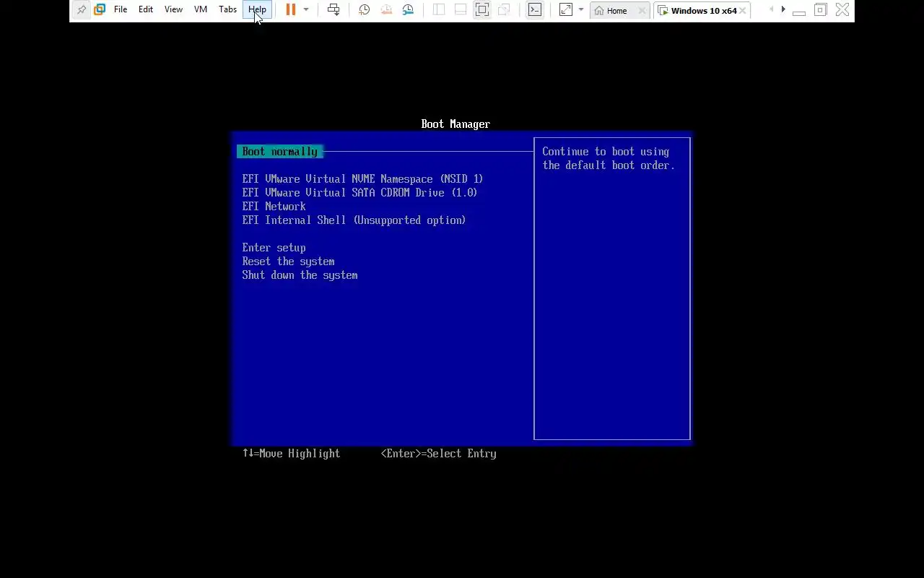Close the Home tab
The width and height of the screenshot is (924, 578).
pyautogui.click(x=641, y=11)
